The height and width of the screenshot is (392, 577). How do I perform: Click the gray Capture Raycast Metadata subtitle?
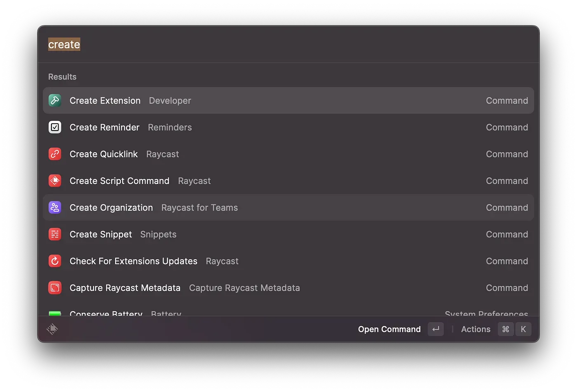(x=244, y=288)
